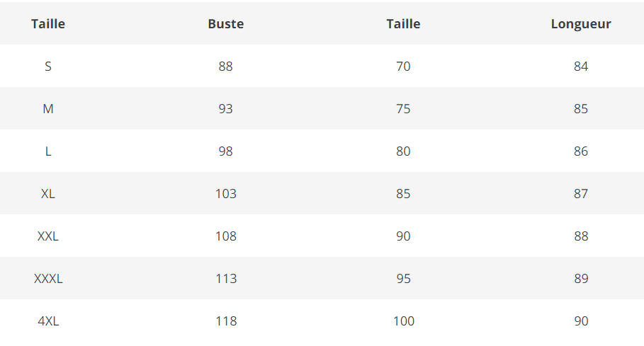Click the waist value 100 for size 4XL
644x346 pixels.
coord(403,321)
